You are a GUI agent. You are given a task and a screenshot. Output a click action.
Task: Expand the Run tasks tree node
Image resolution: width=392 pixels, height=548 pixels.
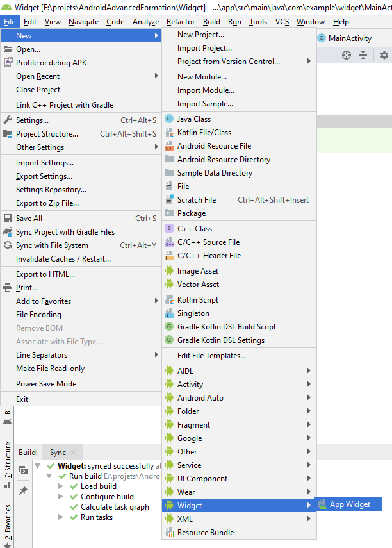coord(61,517)
